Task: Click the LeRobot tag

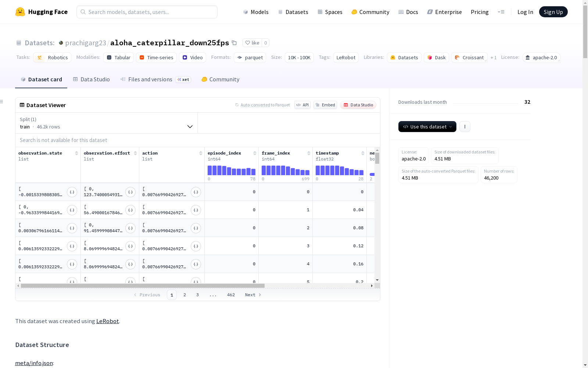Action: tap(346, 57)
